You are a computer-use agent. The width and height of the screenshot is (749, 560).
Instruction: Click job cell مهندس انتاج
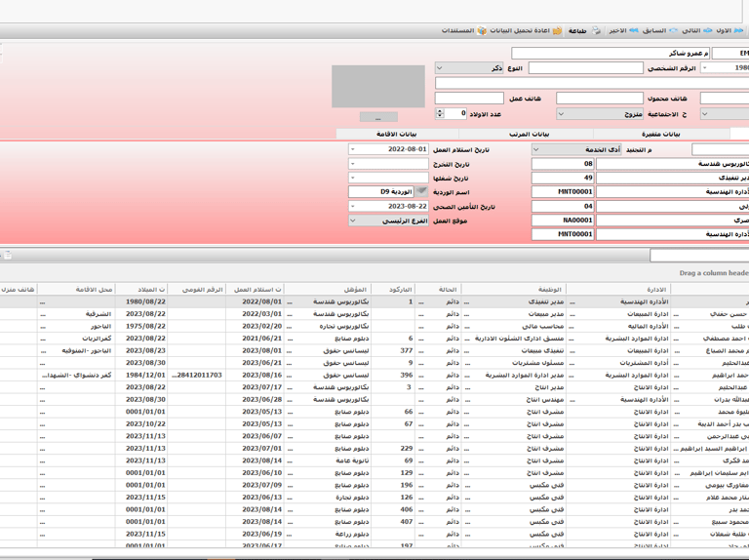514,399
